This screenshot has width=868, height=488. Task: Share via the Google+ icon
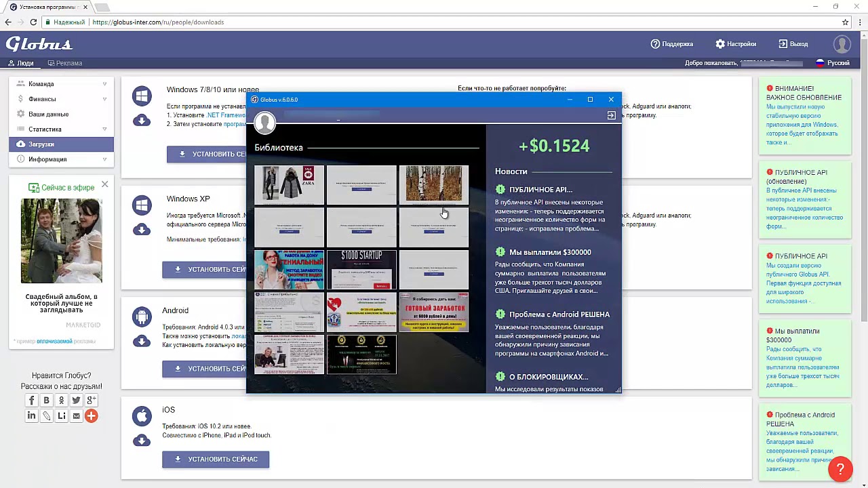click(91, 401)
